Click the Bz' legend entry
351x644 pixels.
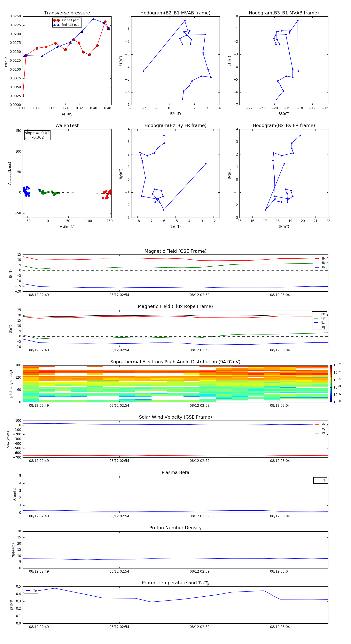click(320, 323)
